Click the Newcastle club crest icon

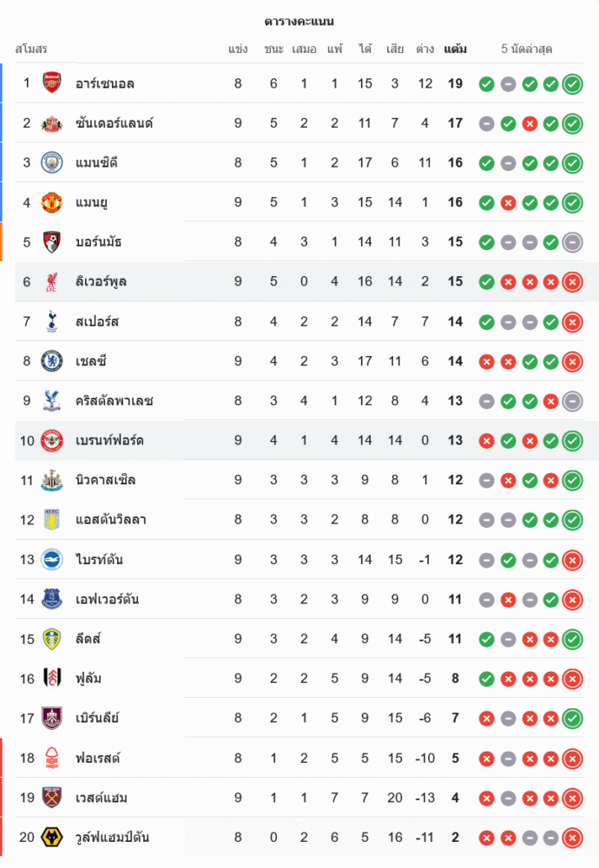pos(52,480)
